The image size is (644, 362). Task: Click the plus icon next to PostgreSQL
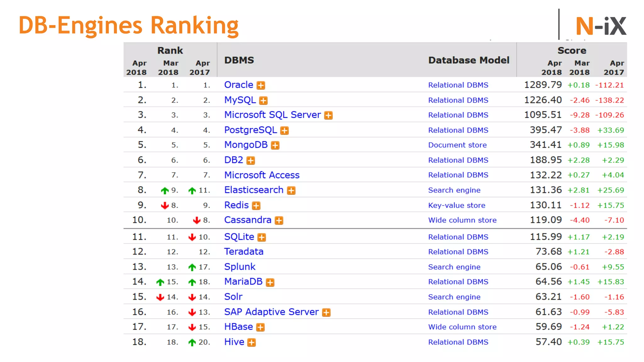coord(284,130)
